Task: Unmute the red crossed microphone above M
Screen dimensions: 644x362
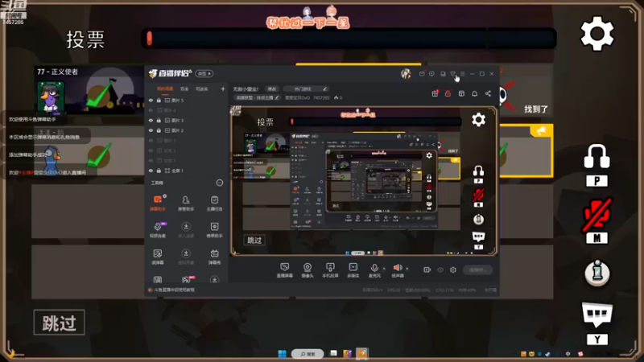Action: click(597, 214)
